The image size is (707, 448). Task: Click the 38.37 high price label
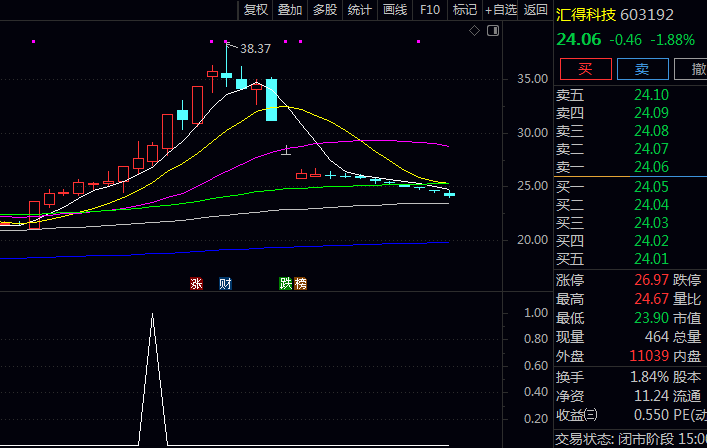[x=255, y=48]
